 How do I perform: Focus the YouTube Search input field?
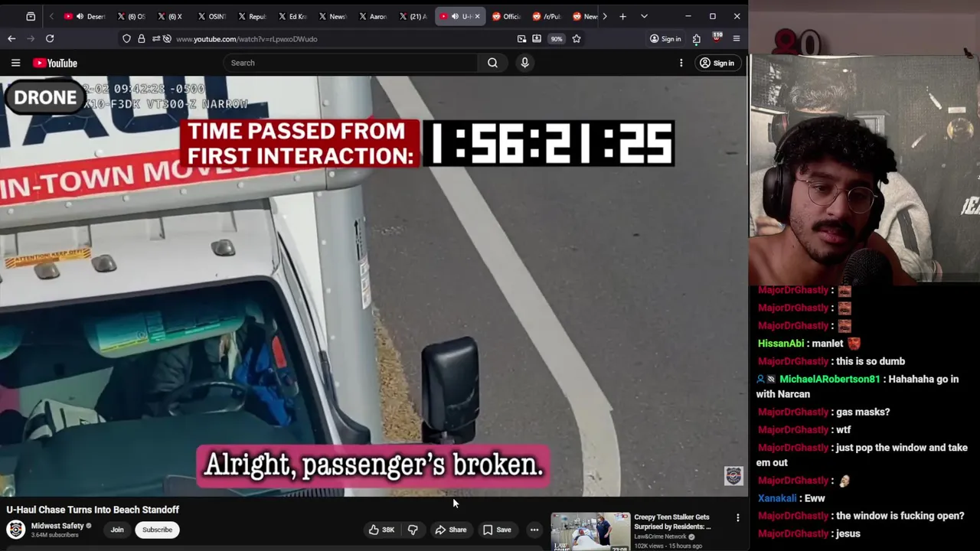(x=352, y=63)
